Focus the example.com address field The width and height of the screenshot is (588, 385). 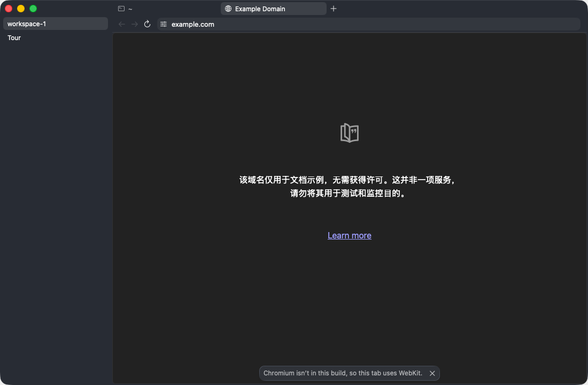pos(369,24)
